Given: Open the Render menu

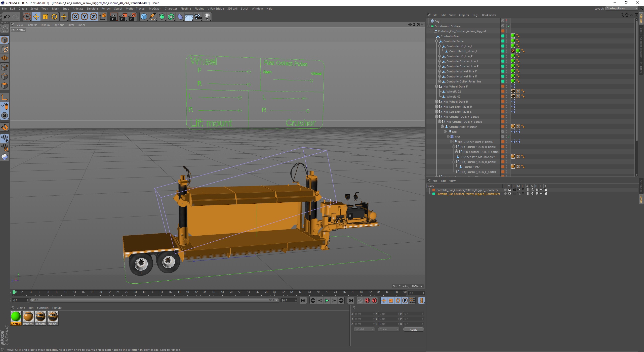Looking at the screenshot, I should pos(106,8).
